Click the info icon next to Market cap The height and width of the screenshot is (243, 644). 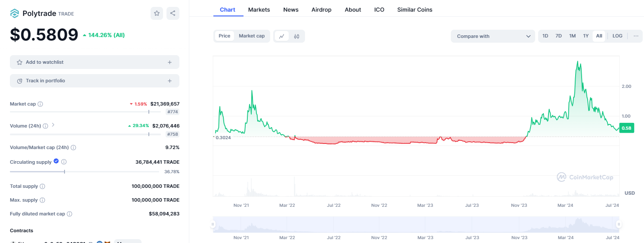(40, 104)
